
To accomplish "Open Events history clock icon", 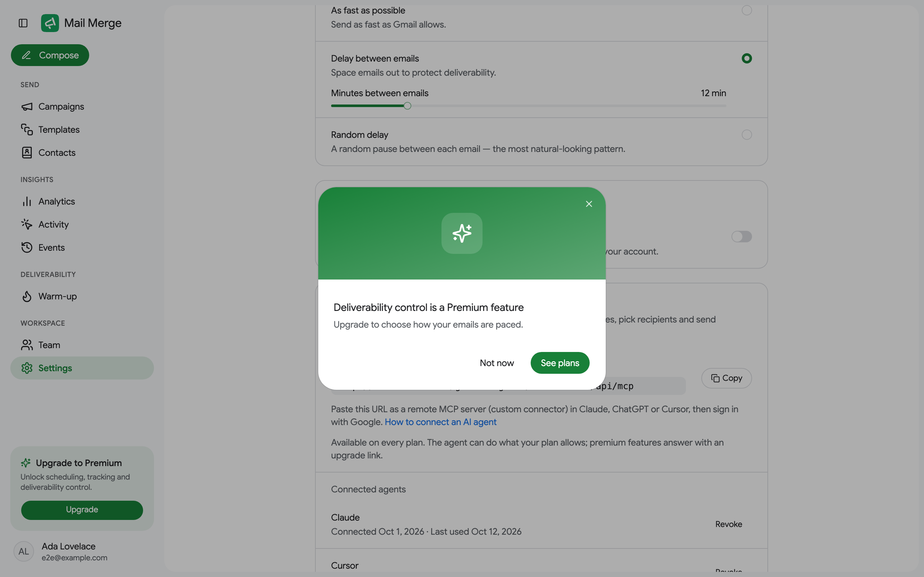I will (27, 248).
